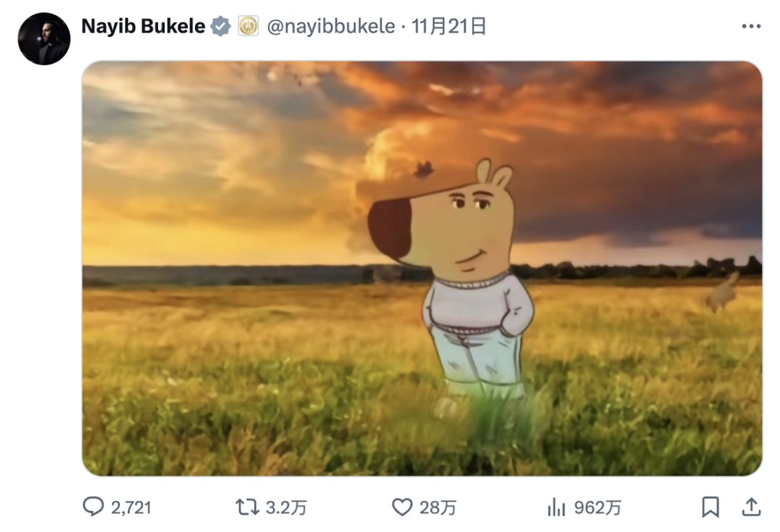Click the gold government affiliation badge

(248, 27)
